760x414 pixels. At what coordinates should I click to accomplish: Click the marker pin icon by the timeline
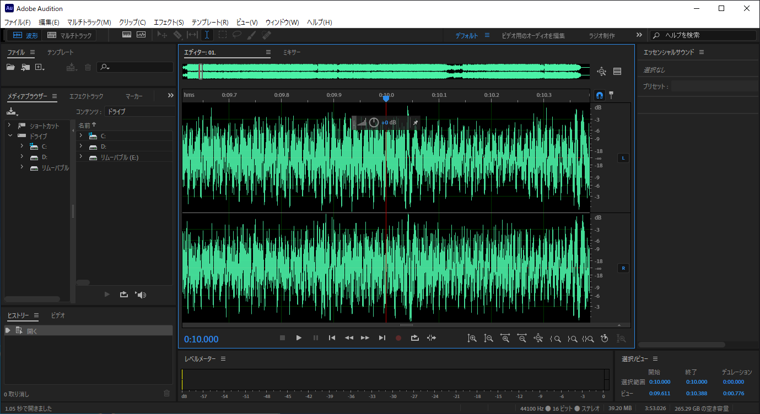coord(611,95)
